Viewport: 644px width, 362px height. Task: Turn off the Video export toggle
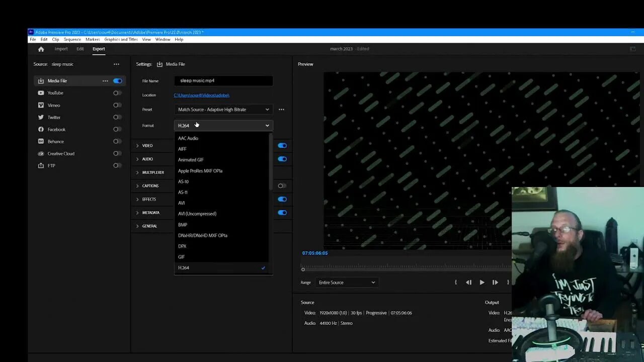(x=282, y=146)
